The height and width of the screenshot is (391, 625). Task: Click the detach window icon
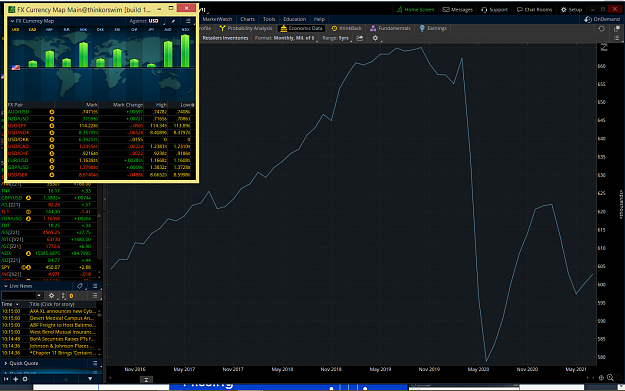(617, 29)
